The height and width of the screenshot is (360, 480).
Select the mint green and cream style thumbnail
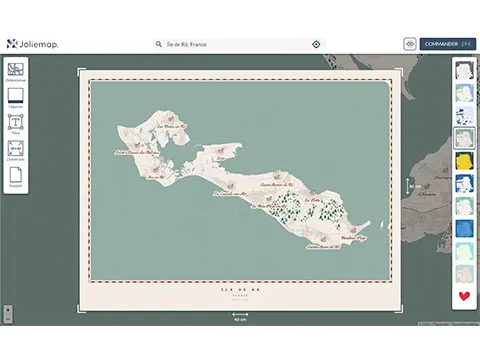click(464, 206)
